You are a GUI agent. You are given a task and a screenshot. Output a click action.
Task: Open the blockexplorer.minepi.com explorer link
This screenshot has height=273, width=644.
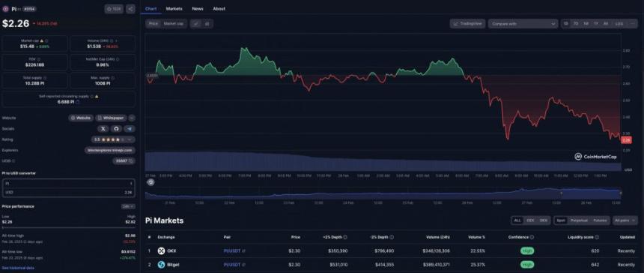(x=109, y=150)
